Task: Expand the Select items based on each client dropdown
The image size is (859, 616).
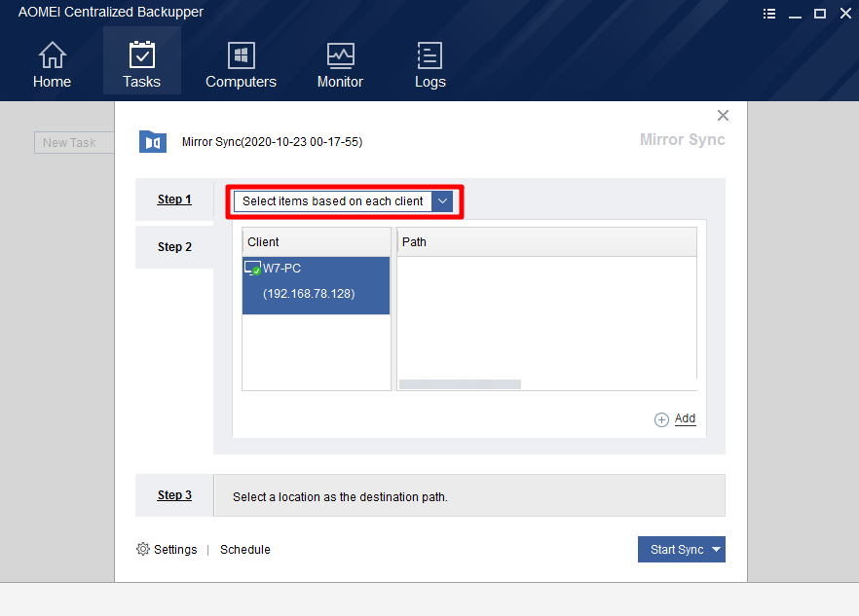Action: pos(442,200)
